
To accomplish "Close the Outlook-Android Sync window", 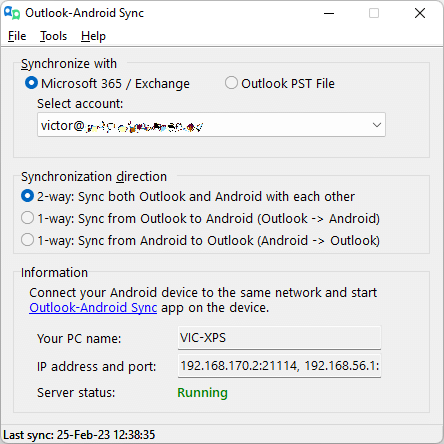I will pyautogui.click(x=420, y=13).
